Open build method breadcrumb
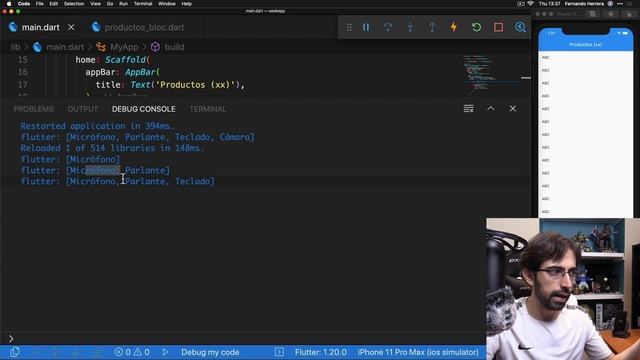 point(174,47)
